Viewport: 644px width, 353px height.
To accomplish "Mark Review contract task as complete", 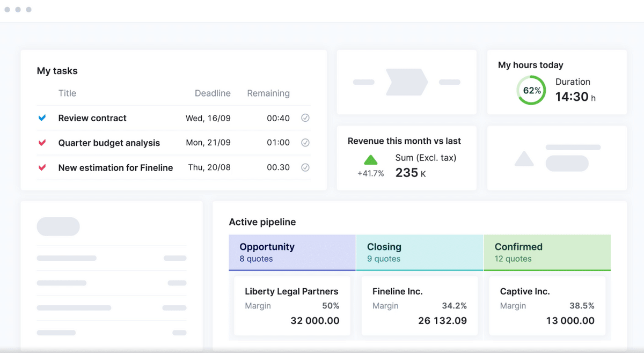I will pyautogui.click(x=305, y=118).
